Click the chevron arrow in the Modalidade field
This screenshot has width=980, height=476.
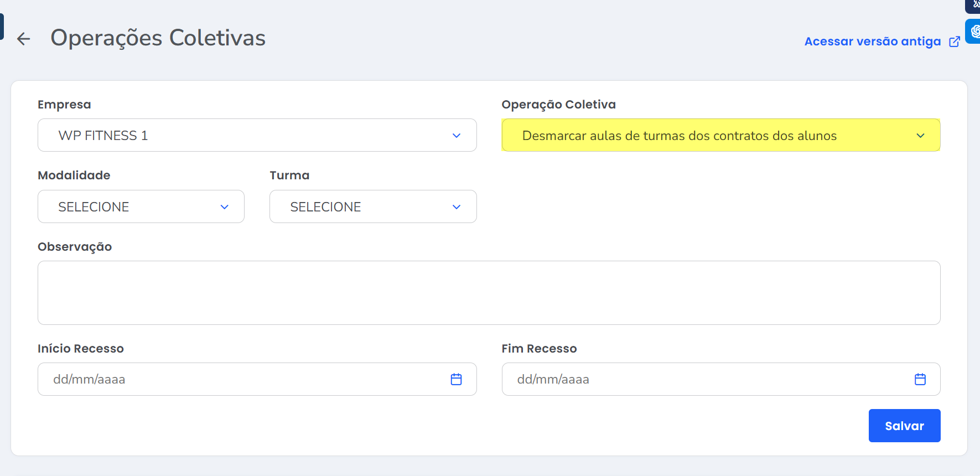point(224,207)
